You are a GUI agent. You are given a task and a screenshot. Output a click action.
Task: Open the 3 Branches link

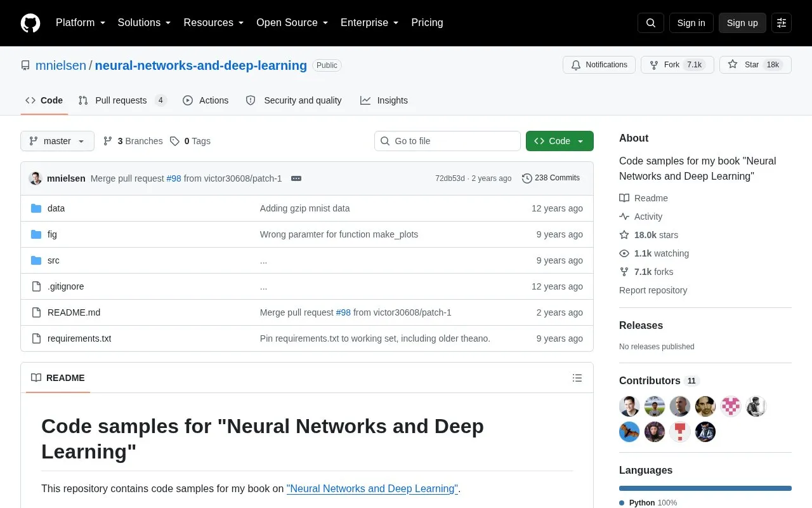(x=133, y=141)
